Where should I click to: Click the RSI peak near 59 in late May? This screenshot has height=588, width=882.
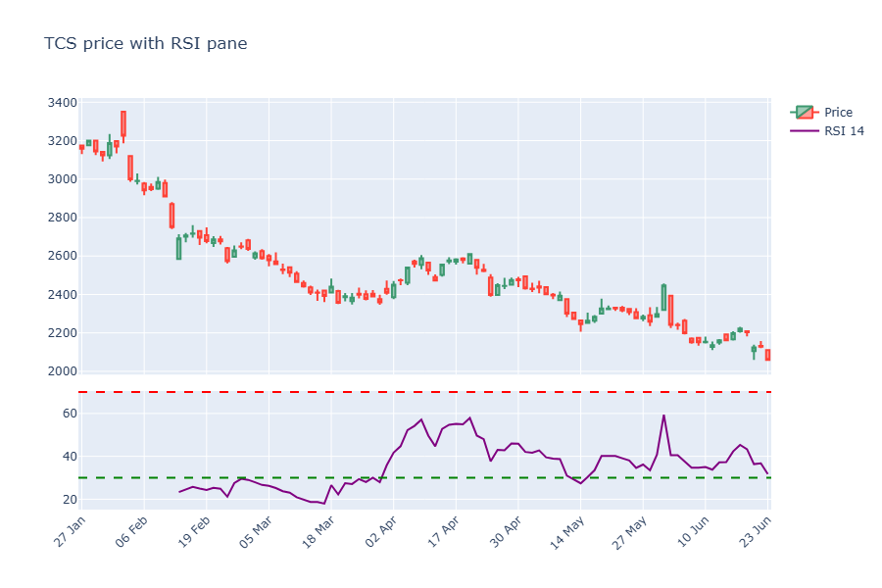point(663,416)
